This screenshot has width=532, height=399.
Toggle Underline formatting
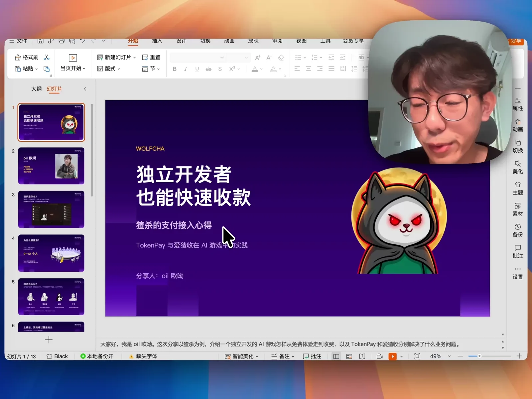pyautogui.click(x=197, y=69)
